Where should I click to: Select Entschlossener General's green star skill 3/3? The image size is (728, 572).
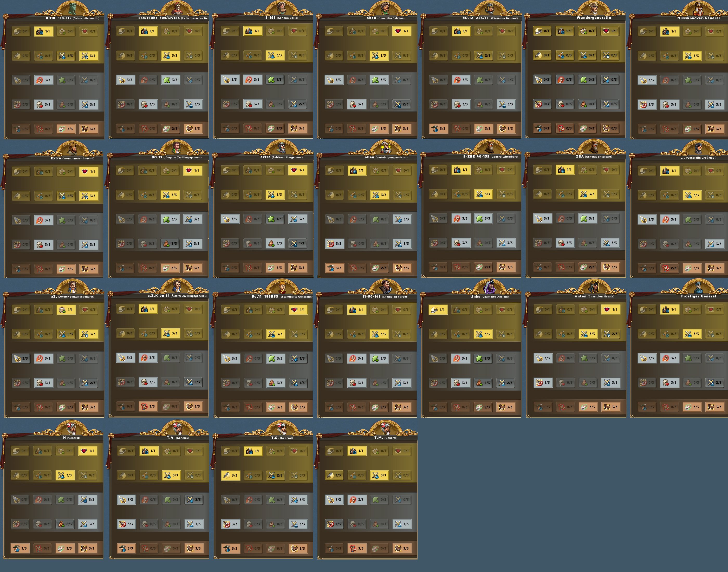pyautogui.click(x=171, y=80)
